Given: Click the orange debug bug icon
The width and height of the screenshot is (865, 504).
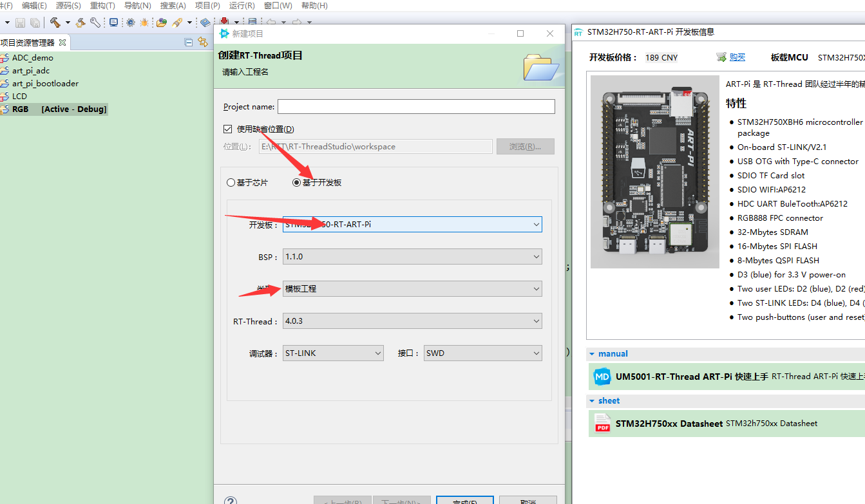Looking at the screenshot, I should point(144,23).
